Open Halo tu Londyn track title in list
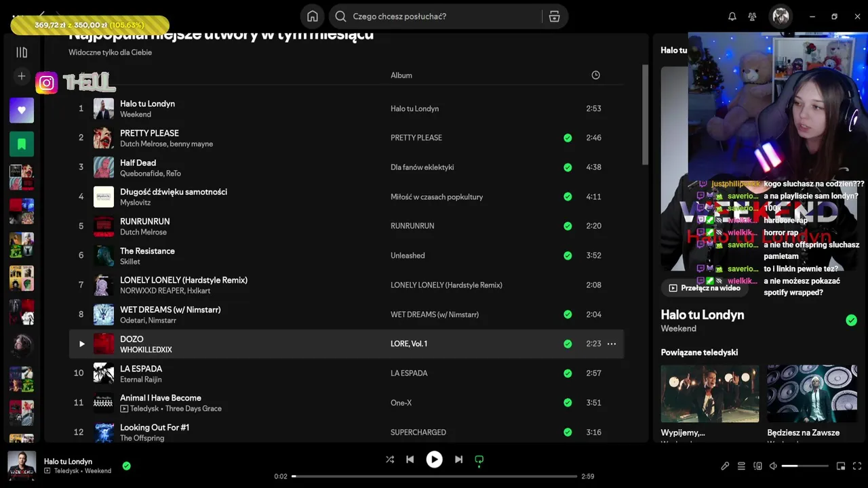 click(x=147, y=104)
